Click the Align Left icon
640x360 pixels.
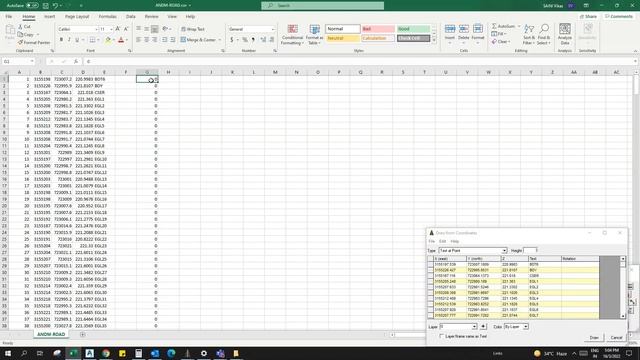[x=138, y=40]
